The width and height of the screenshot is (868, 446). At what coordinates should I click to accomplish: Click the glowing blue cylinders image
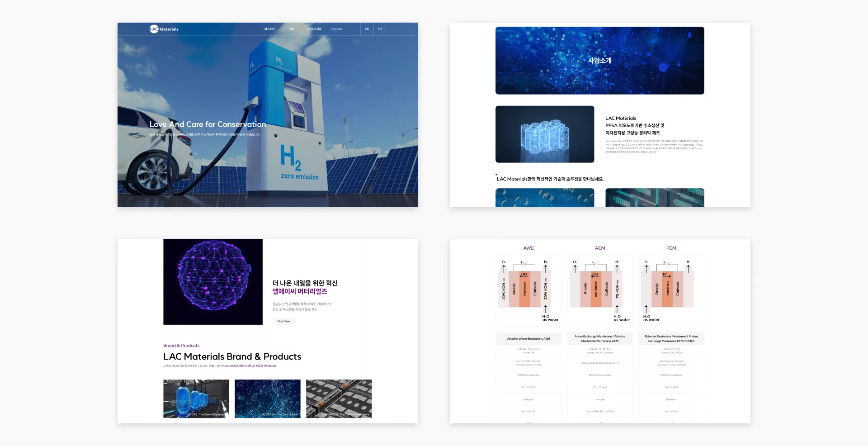[x=545, y=134]
